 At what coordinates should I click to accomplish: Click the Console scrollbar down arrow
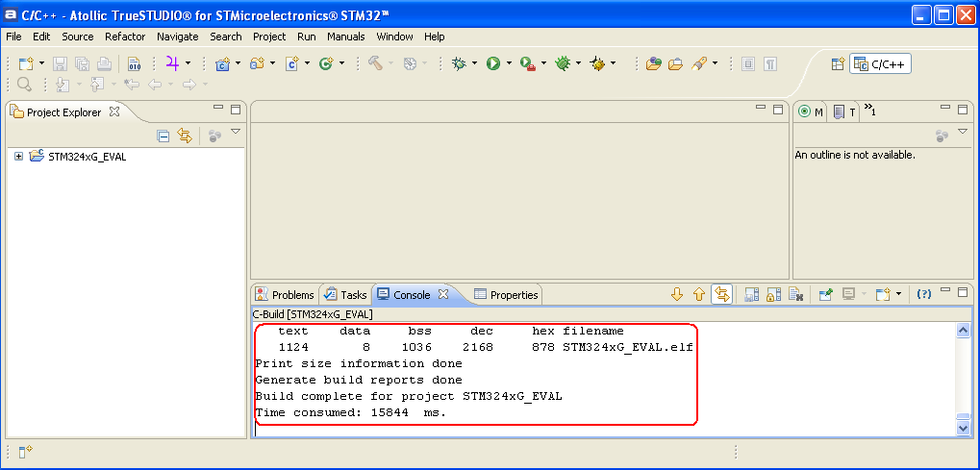(963, 428)
